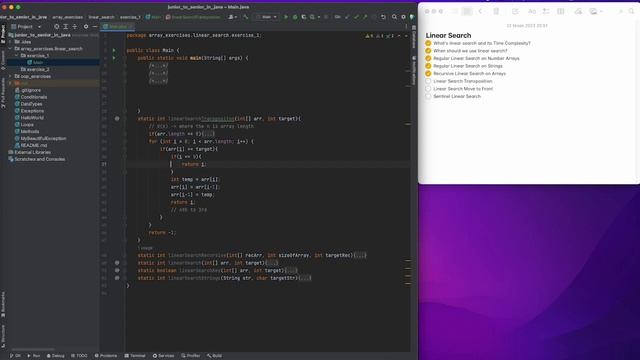Click linear_search breadcrumb in navigation bar
The width and height of the screenshot is (640, 360).
(x=101, y=17)
